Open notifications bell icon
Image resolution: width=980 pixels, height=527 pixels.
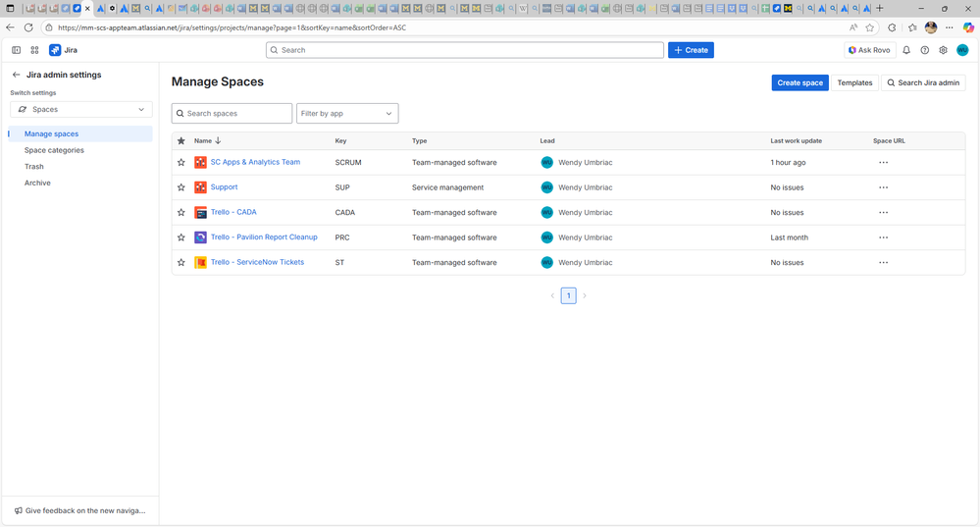coord(906,50)
